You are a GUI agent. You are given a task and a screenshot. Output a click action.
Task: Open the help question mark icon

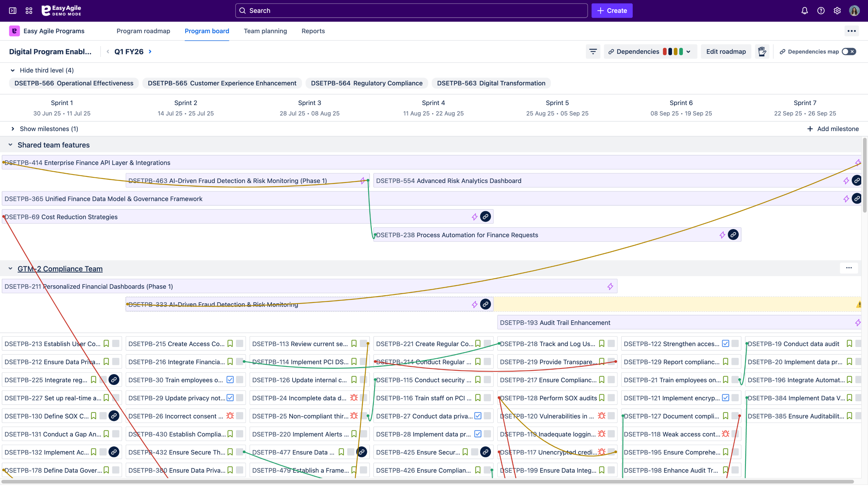(821, 11)
